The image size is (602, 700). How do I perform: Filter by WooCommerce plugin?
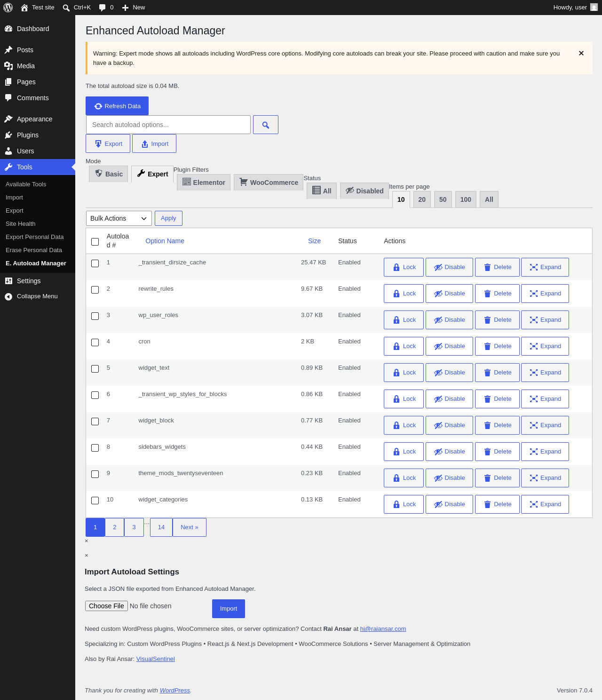pos(269,183)
